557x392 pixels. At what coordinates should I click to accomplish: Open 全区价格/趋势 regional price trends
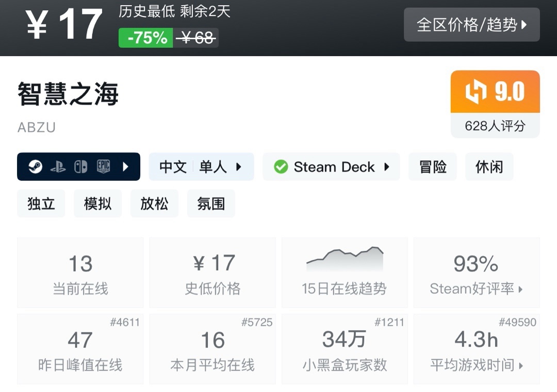(471, 25)
